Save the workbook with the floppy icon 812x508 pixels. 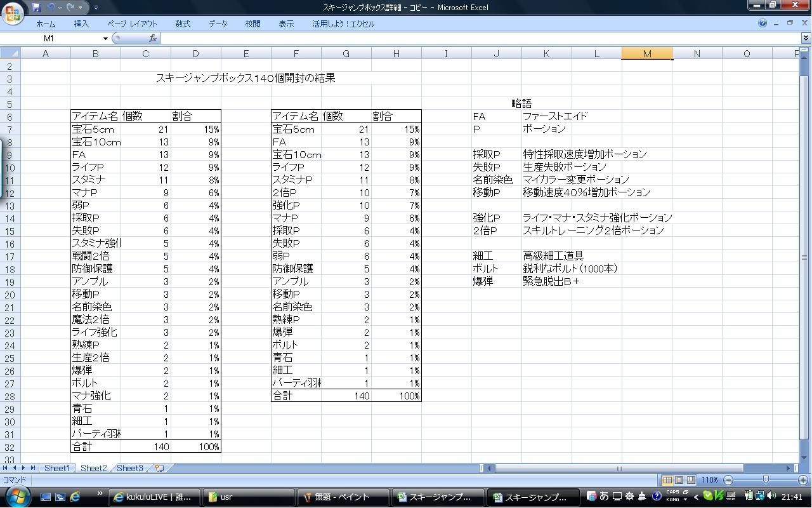pos(37,8)
